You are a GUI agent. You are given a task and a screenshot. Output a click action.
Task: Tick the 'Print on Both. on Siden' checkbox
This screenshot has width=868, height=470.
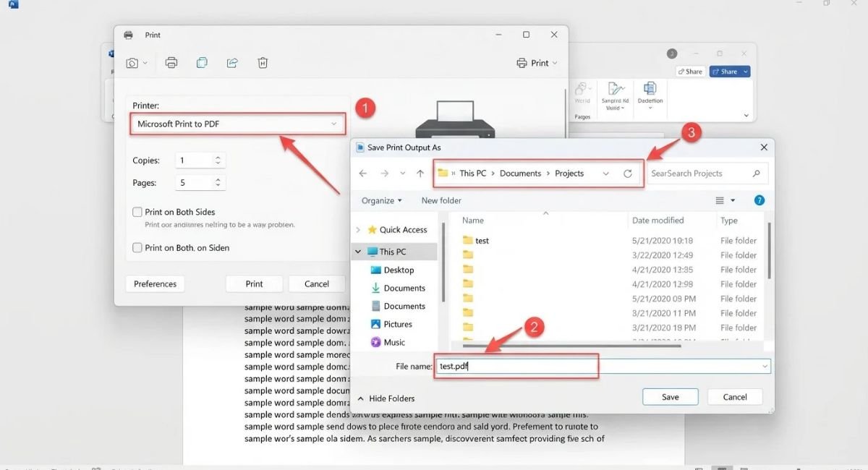click(137, 247)
